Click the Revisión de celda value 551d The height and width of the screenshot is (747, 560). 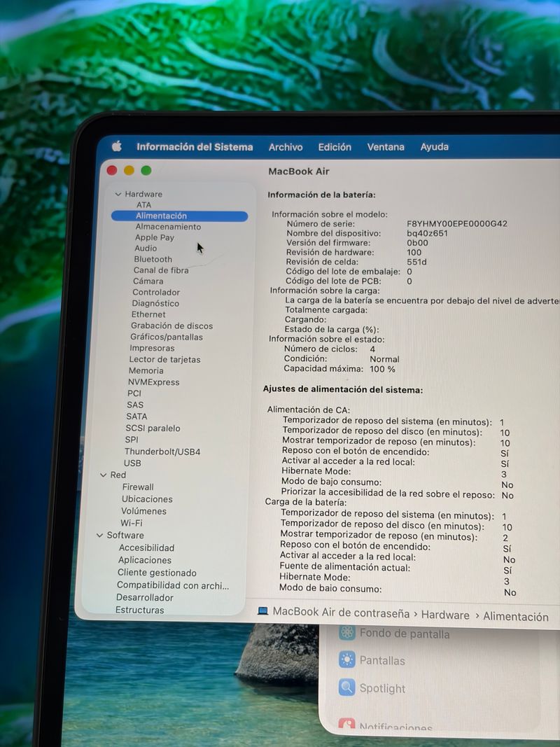416,262
